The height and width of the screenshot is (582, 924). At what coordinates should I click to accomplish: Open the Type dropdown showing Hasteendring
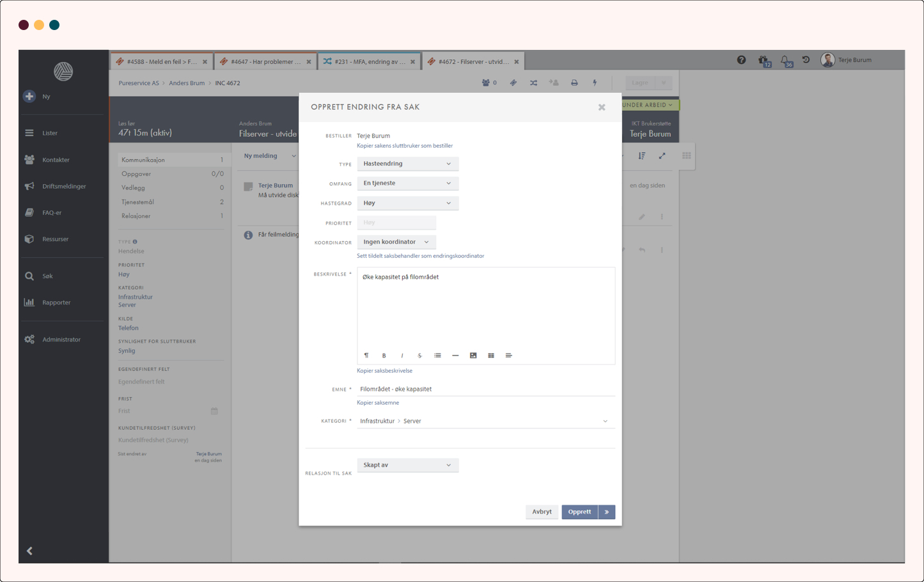click(x=407, y=164)
